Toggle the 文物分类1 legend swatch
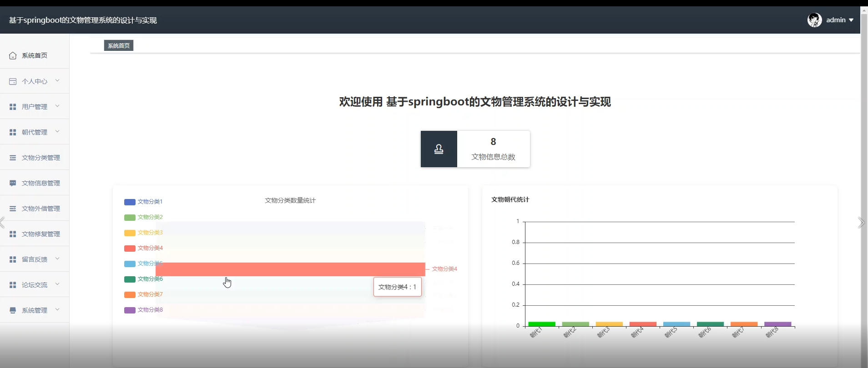Screen dimensions: 868x368 (x=130, y=202)
